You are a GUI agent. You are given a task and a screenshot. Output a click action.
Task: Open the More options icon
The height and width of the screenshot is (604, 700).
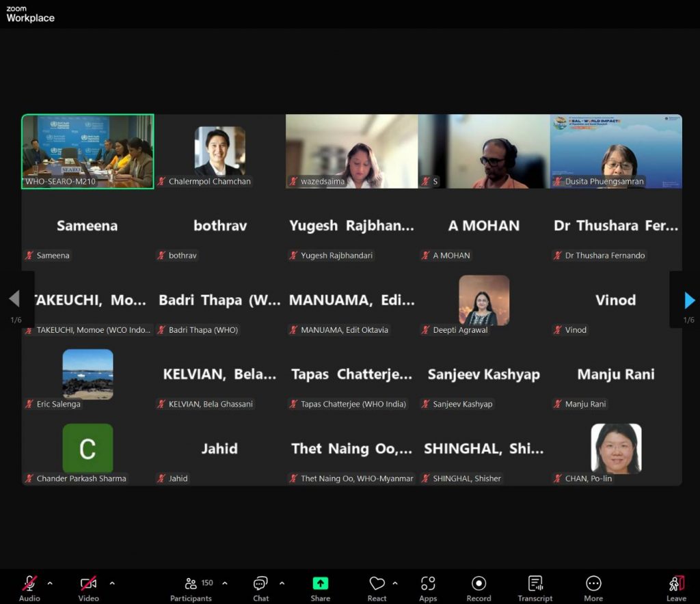click(593, 584)
